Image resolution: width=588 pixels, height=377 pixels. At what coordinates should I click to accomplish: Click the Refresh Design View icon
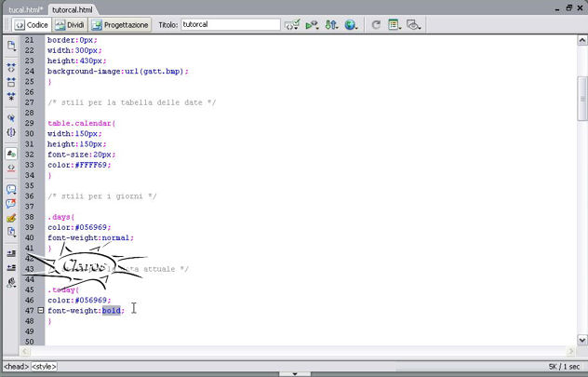point(376,25)
